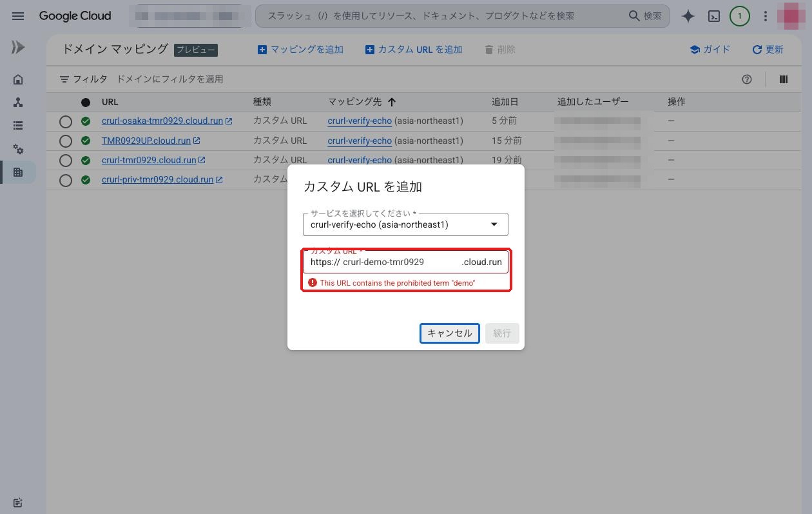The height and width of the screenshot is (514, 812).
Task: Click external link icon beside crurl-priv-tmr0929.cloud.run
Action: click(x=219, y=179)
